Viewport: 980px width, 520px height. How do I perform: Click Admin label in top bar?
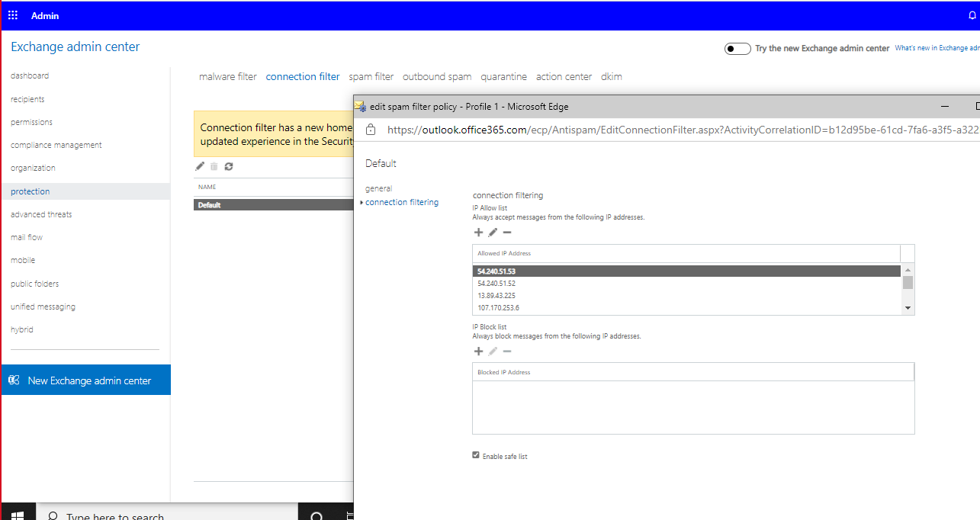[45, 15]
